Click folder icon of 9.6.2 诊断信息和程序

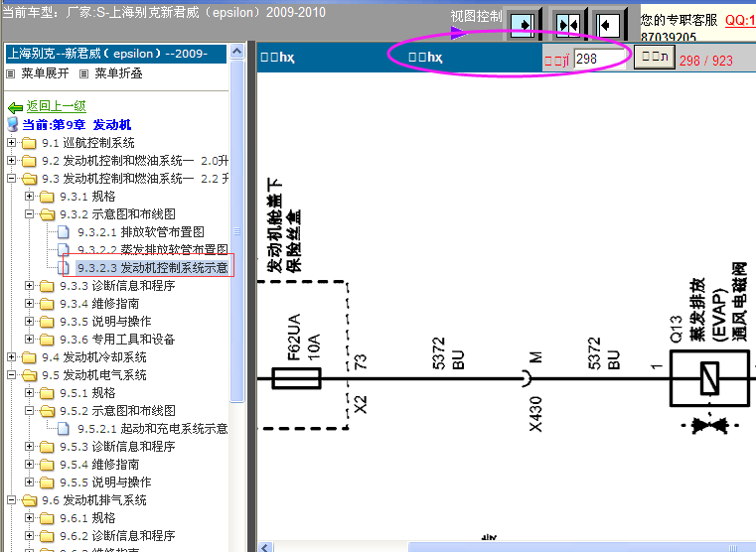point(47,536)
